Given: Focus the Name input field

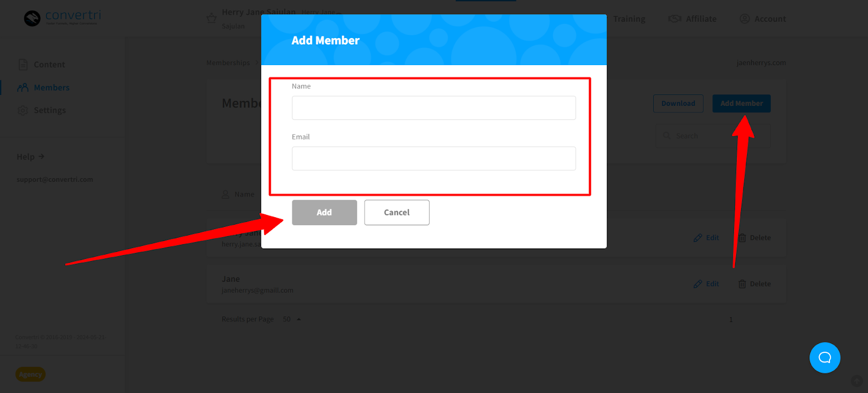Looking at the screenshot, I should pos(433,108).
